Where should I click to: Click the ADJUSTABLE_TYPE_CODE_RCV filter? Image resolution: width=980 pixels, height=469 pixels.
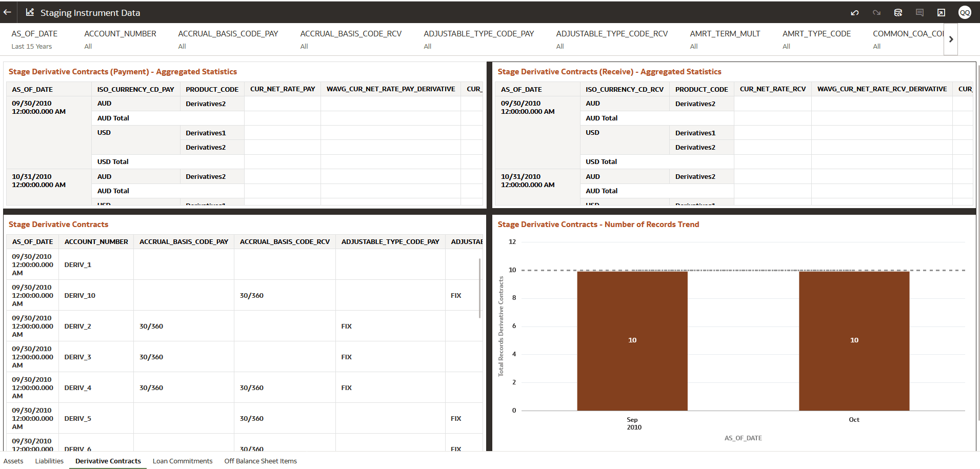pos(612,39)
